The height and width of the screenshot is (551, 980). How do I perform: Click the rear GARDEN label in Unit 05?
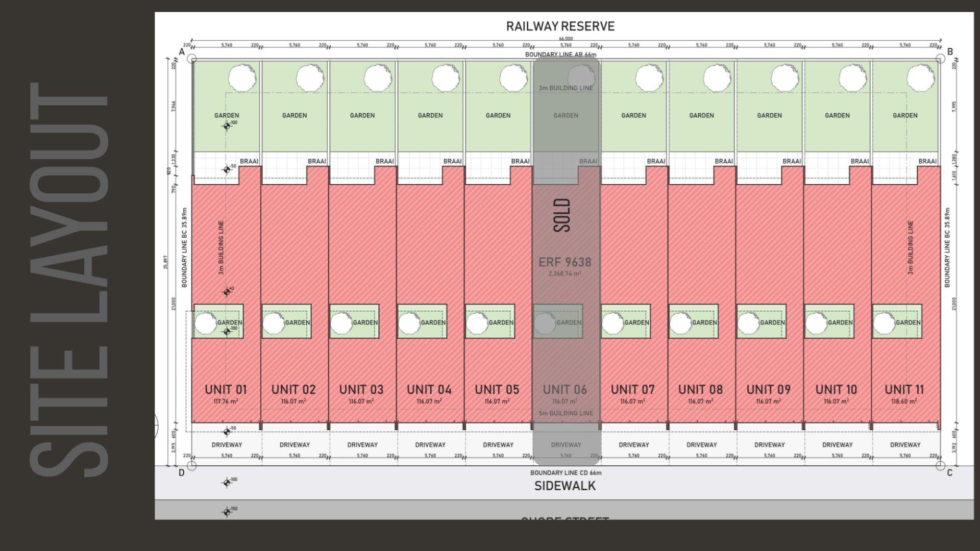pos(498,115)
